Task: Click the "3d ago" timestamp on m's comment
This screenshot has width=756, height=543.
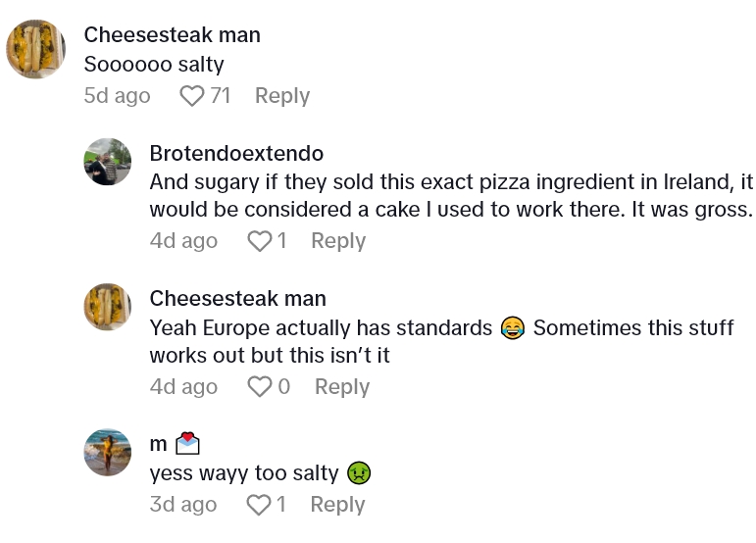Action: (x=183, y=505)
